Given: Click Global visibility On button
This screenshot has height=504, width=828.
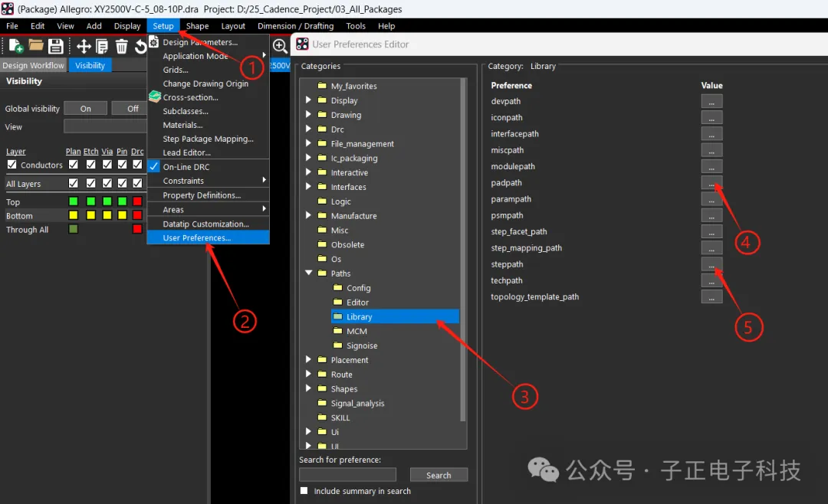Looking at the screenshot, I should 86,108.
